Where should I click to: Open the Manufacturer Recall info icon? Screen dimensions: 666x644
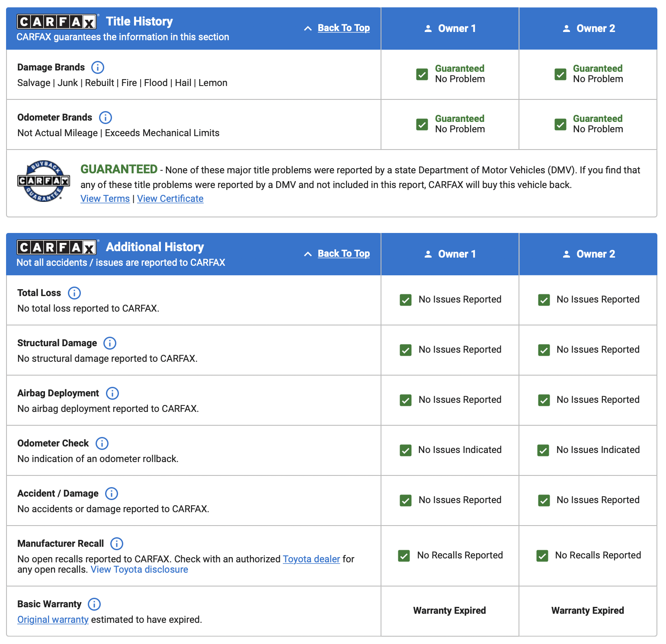pos(117,544)
